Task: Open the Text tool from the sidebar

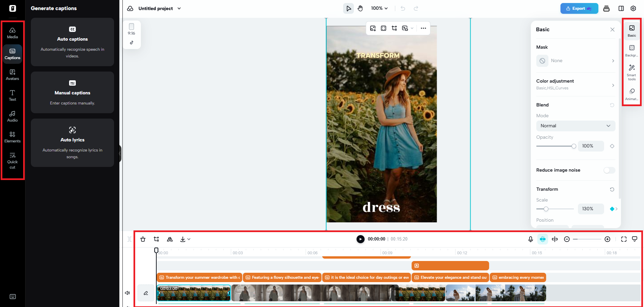Action: point(12,95)
